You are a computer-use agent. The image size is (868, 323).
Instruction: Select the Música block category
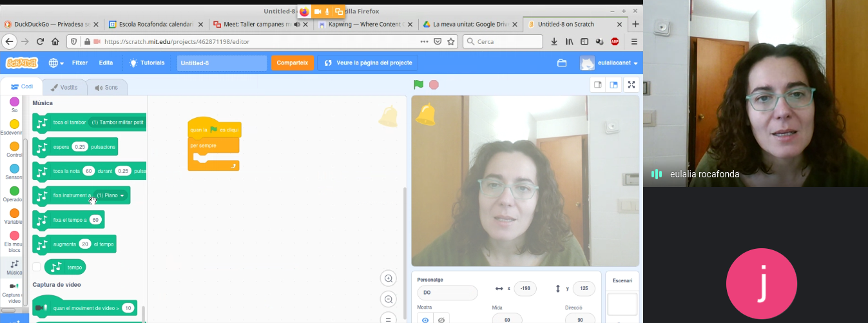pyautogui.click(x=14, y=267)
